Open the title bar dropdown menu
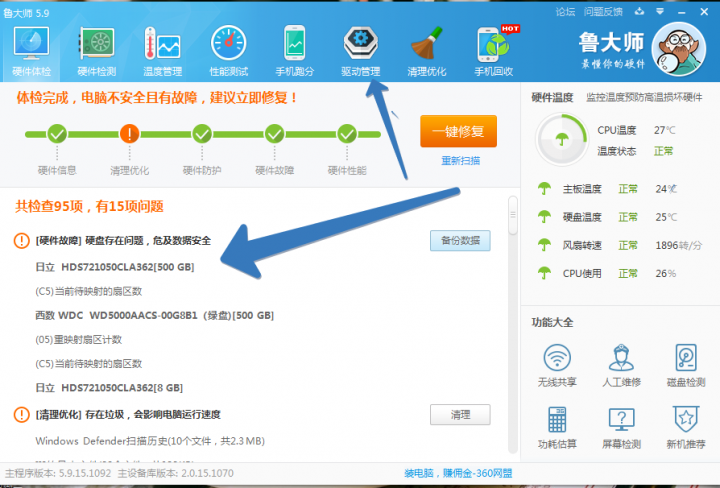This screenshot has width=720, height=488. pyautogui.click(x=660, y=12)
